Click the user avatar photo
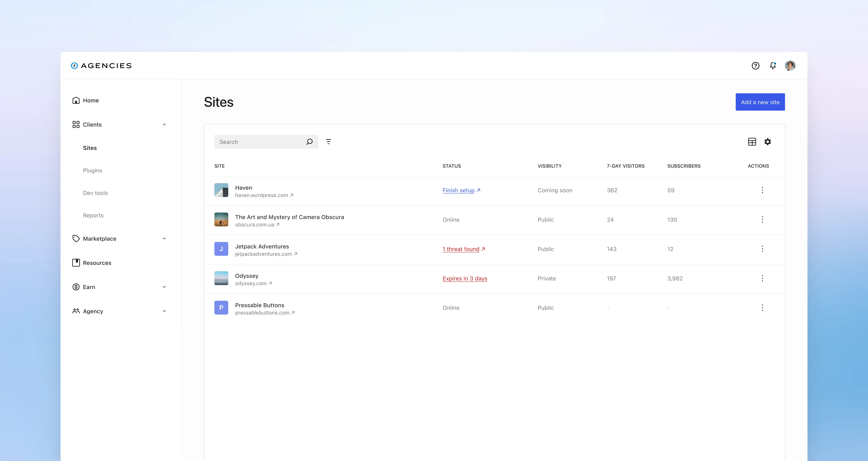 click(x=790, y=65)
